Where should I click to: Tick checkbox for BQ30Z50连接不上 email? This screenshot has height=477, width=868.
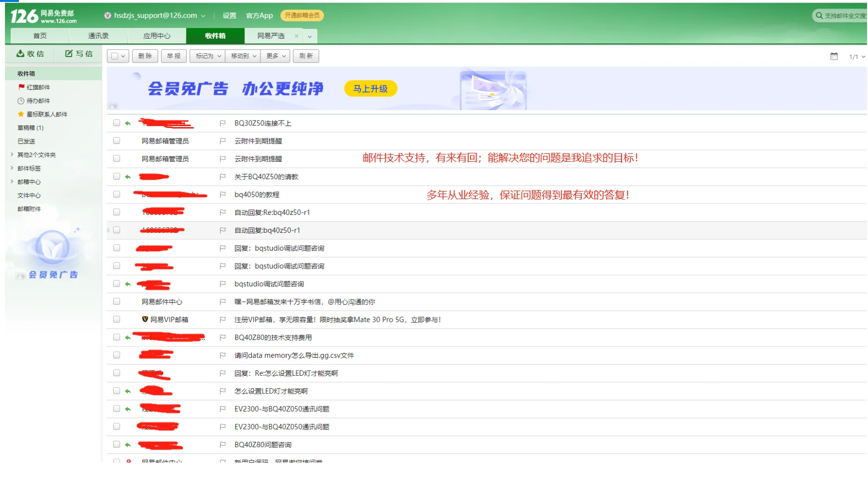(117, 123)
